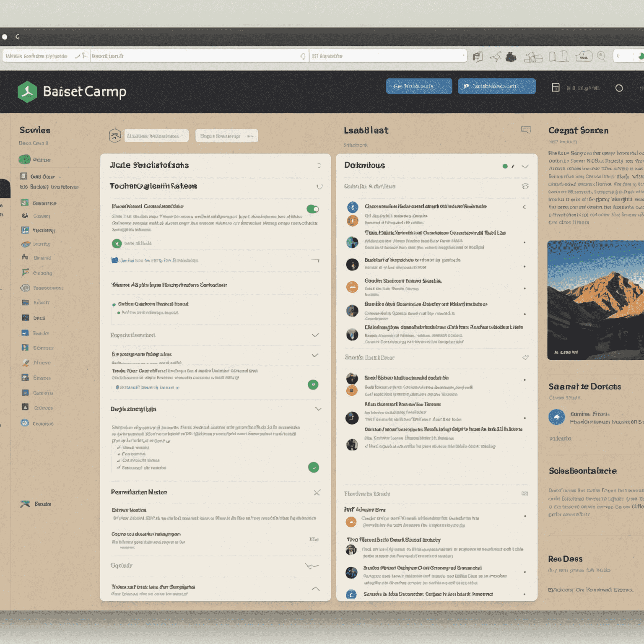Expand the 'Reqocthaeleoentant' section chevron
The height and width of the screenshot is (644, 644).
[x=315, y=335]
